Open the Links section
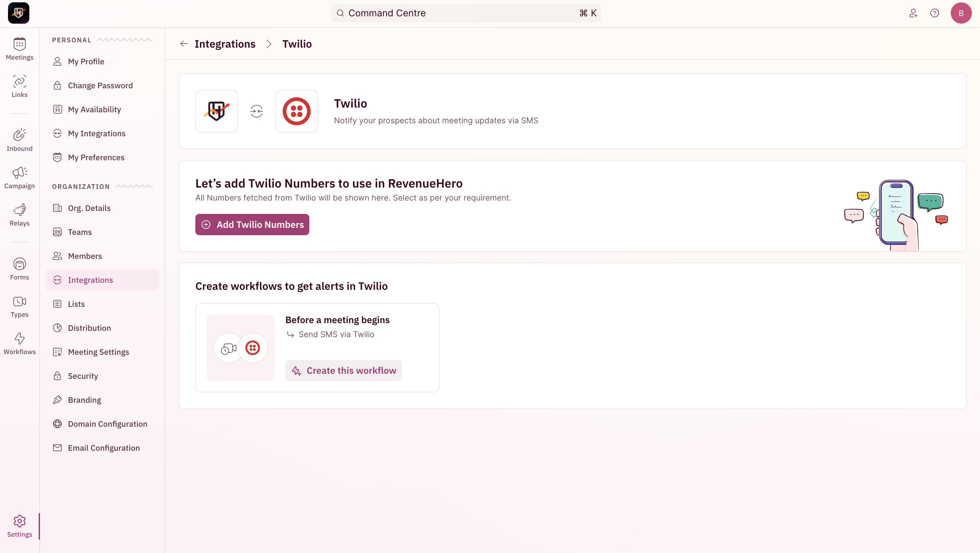This screenshot has width=980, height=553. coord(19,86)
